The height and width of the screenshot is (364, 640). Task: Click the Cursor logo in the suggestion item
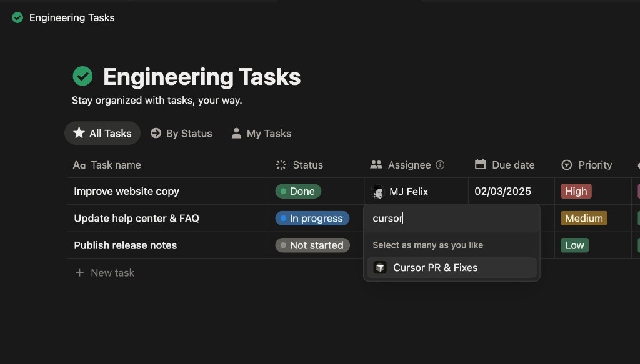380,267
